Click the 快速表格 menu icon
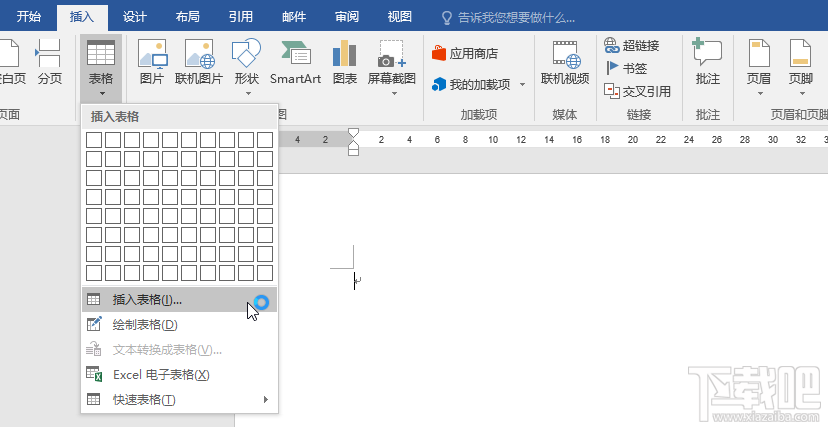Viewport: 828px width, 427px height. tap(93, 400)
